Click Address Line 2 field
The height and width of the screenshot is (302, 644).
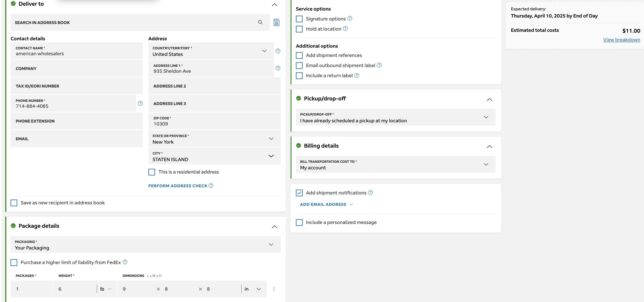click(215, 86)
